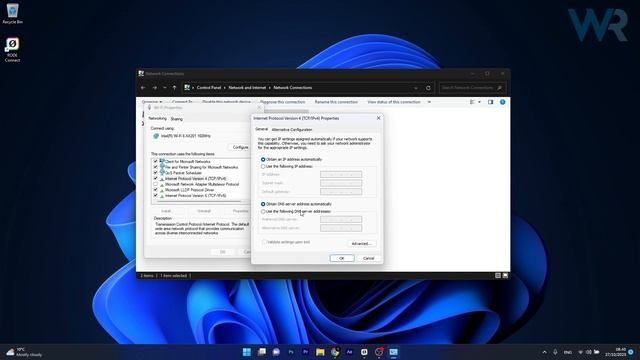Image resolution: width=640 pixels, height=360 pixels.
Task: Go up one folder level
Action: 174,88
